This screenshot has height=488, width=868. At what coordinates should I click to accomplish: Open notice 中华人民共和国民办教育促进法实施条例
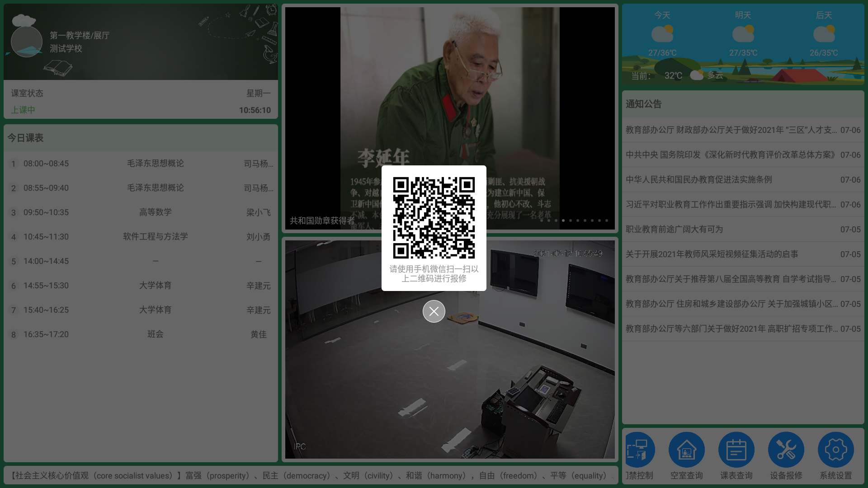(x=743, y=180)
